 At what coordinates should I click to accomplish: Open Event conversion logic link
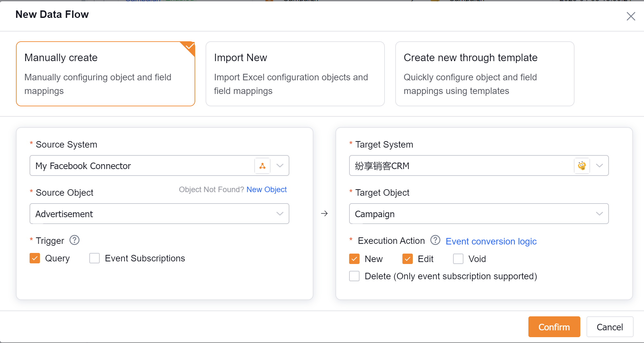491,242
